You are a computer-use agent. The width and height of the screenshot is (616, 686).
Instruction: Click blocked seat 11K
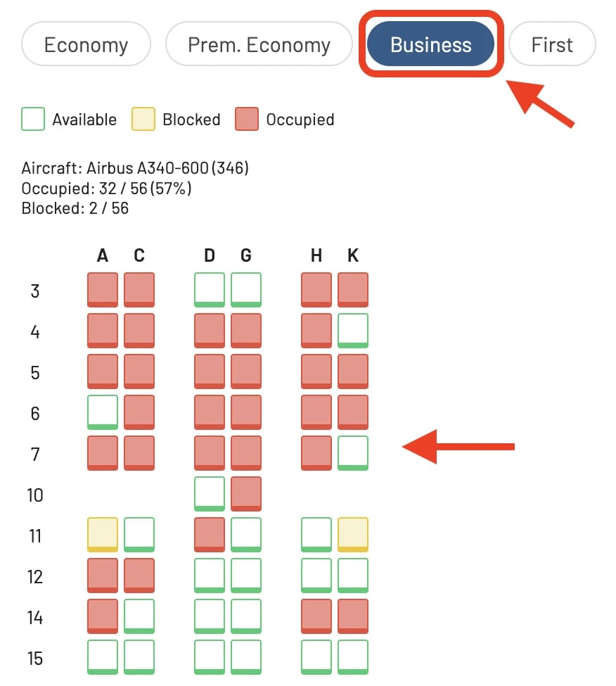[353, 535]
